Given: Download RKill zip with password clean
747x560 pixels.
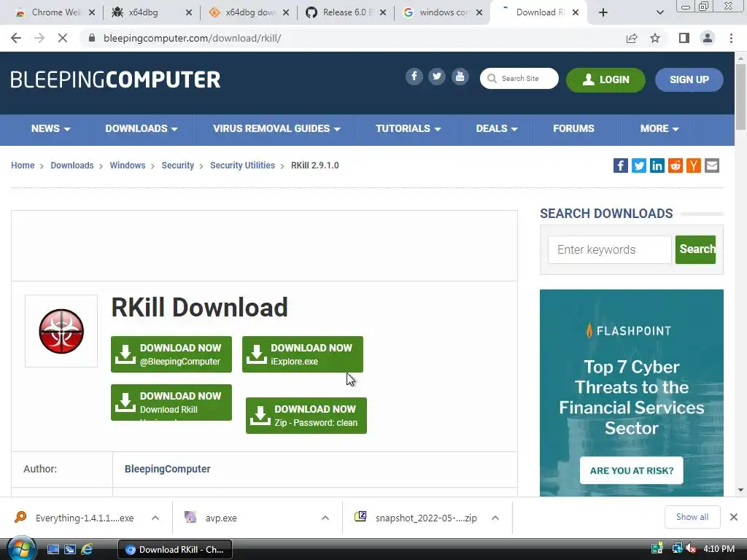Looking at the screenshot, I should click(306, 415).
